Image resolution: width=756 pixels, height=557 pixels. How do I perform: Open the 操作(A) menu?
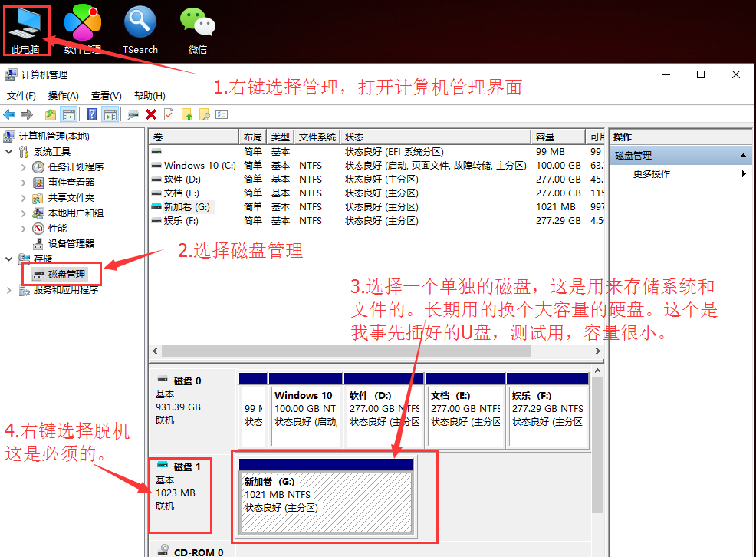click(x=63, y=96)
